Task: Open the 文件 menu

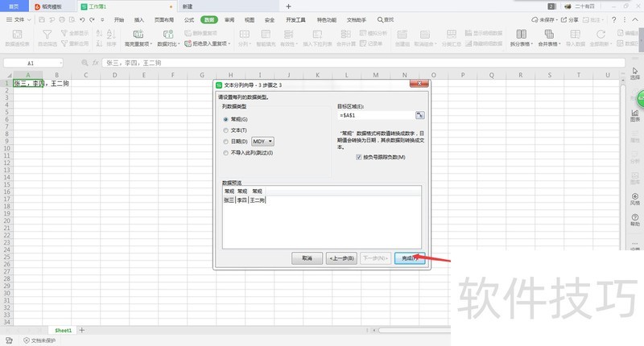Action: click(x=19, y=19)
